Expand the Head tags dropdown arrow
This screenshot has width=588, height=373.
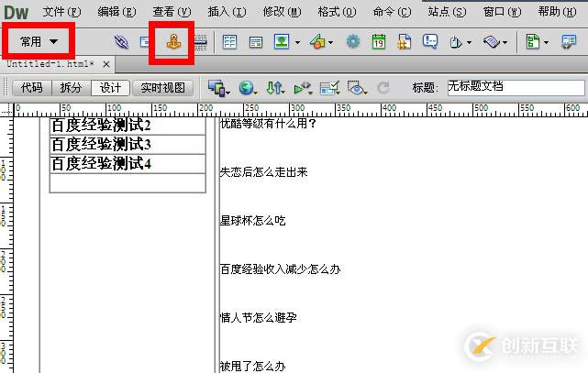469,42
